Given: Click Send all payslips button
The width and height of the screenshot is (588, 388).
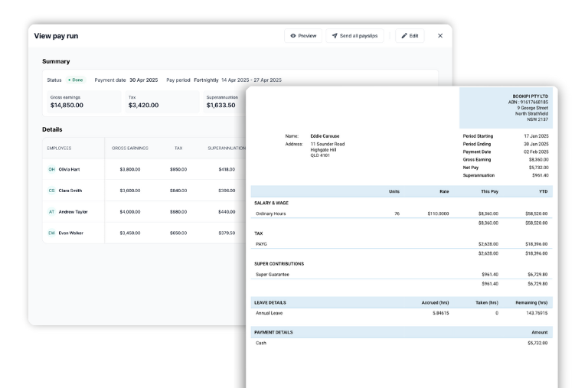Looking at the screenshot, I should click(x=354, y=36).
